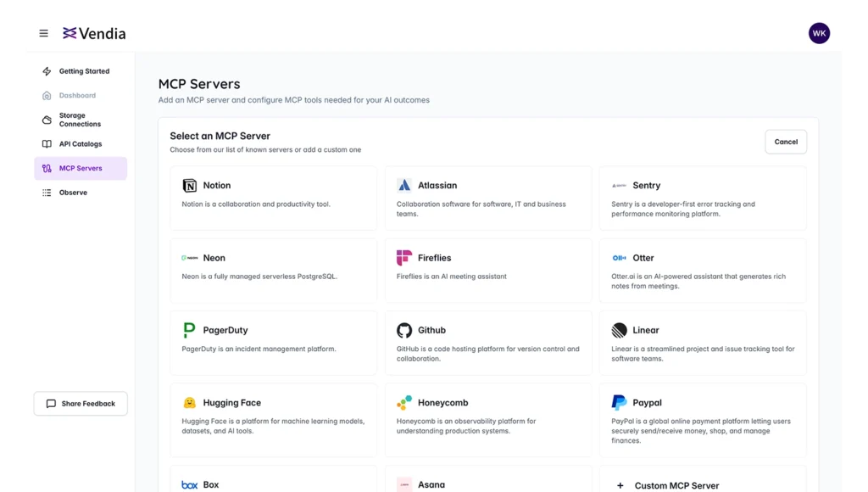
Task: Navigate to API Catalogs
Action: pyautogui.click(x=79, y=143)
